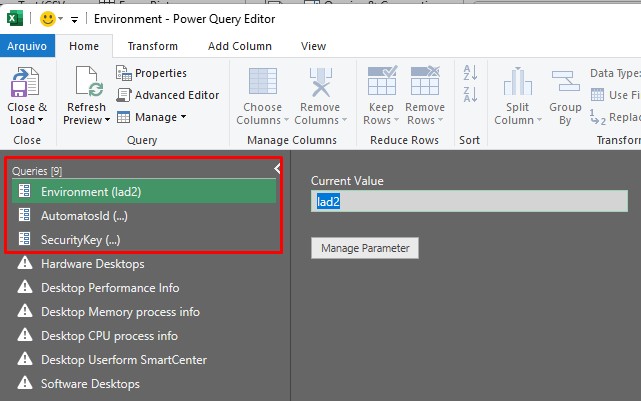Click the Keep Rows icon

click(382, 80)
